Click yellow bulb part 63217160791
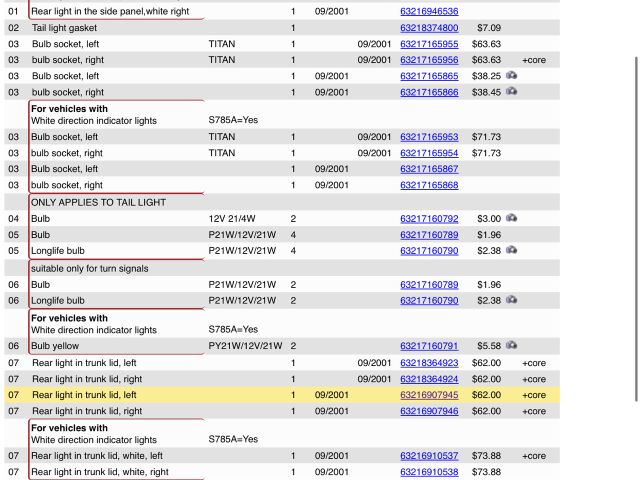The width and height of the screenshot is (640, 480). tap(429, 347)
